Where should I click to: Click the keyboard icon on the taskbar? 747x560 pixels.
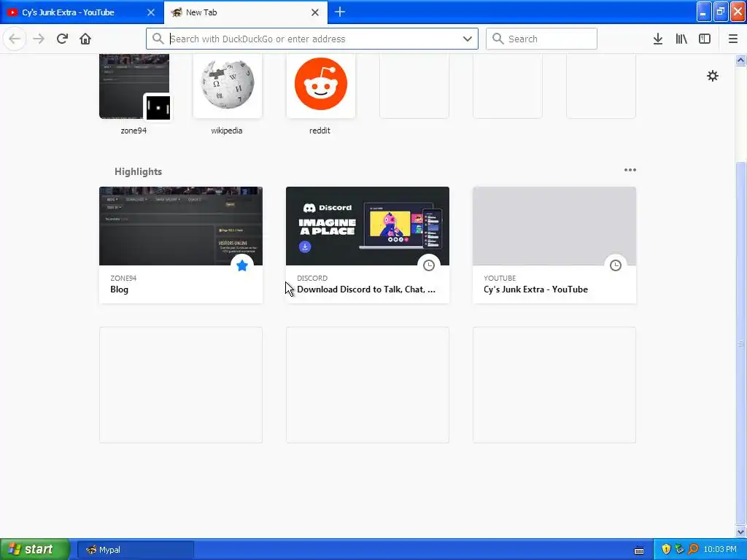click(639, 550)
